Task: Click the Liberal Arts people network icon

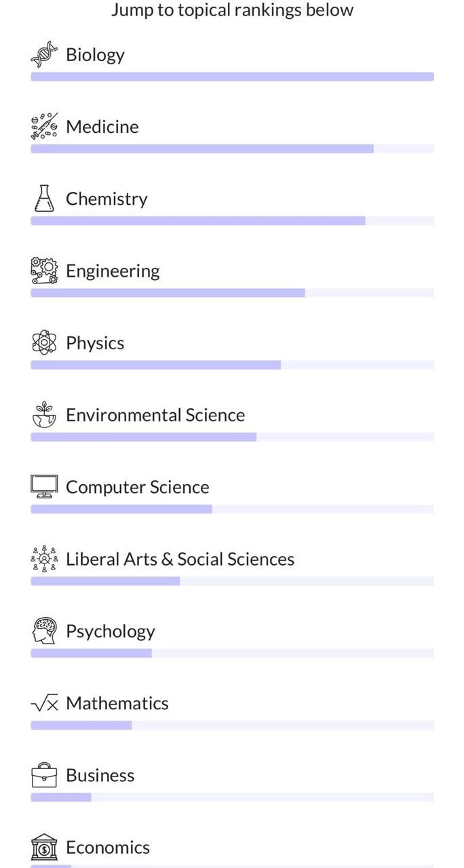Action: point(44,559)
